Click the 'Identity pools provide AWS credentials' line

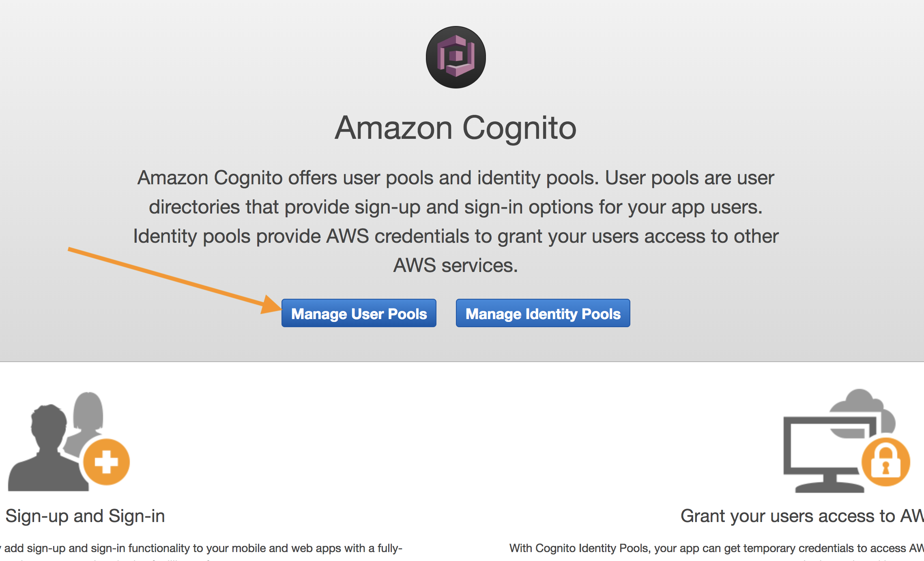[456, 236]
